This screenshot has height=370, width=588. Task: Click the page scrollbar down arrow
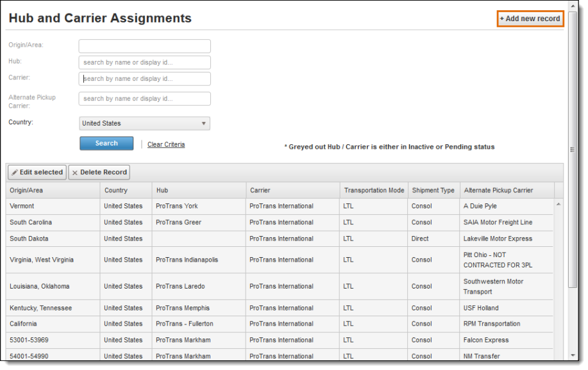pyautogui.click(x=573, y=356)
